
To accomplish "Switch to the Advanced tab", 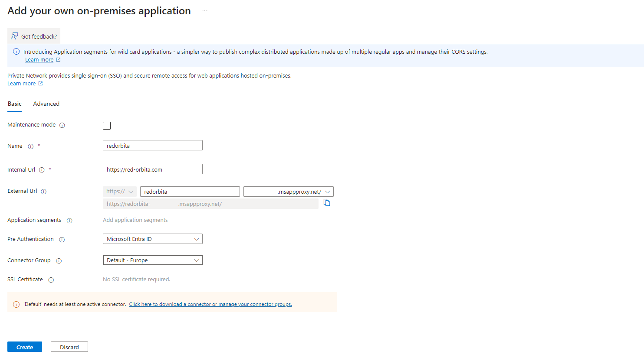I will [x=46, y=104].
